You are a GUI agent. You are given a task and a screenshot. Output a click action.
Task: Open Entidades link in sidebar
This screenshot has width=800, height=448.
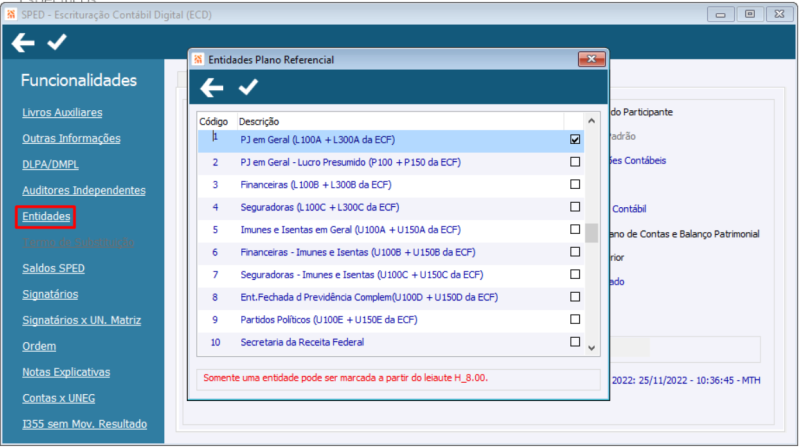[x=46, y=216]
